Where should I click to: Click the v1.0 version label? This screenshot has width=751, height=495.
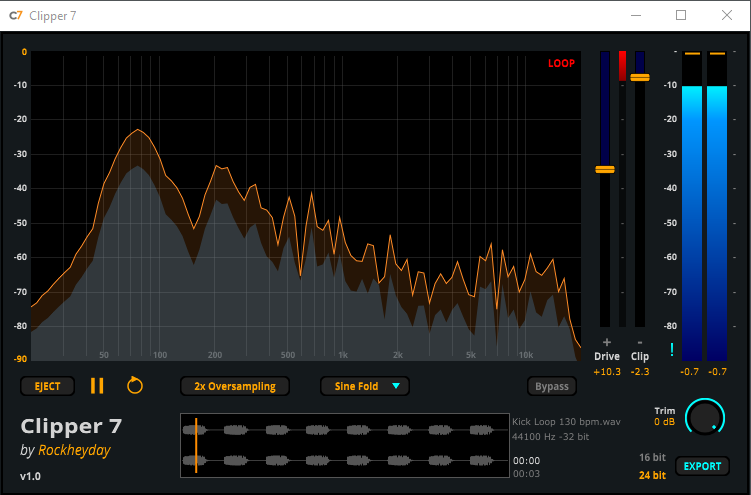[30, 476]
